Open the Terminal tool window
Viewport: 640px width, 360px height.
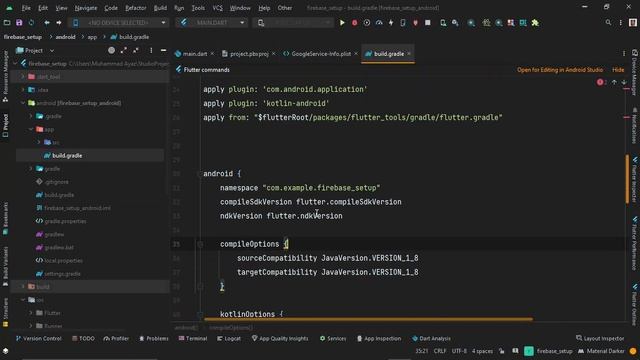click(x=193, y=338)
